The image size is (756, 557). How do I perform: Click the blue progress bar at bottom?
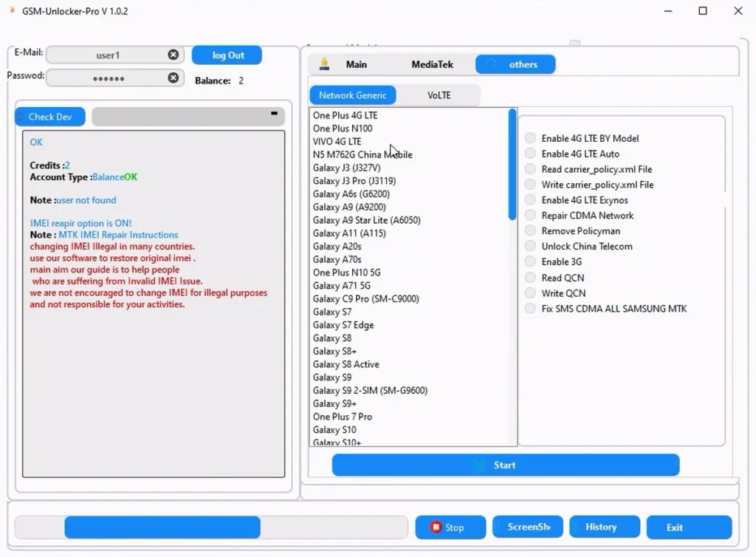point(162,527)
